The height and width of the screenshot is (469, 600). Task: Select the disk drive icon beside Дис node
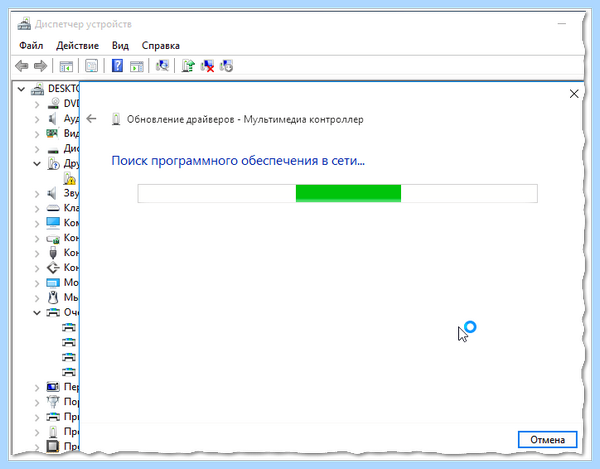53,149
